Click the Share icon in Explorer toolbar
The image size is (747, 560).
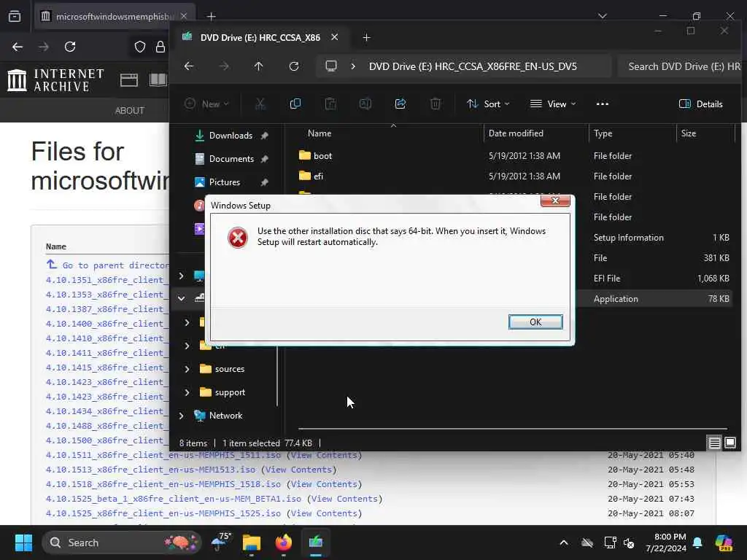[x=400, y=104]
